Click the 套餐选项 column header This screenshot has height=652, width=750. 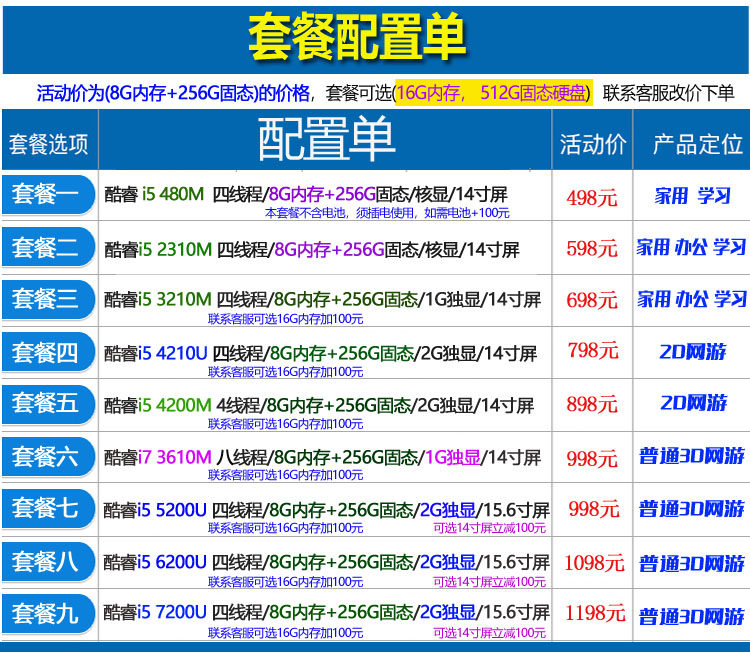(49, 144)
